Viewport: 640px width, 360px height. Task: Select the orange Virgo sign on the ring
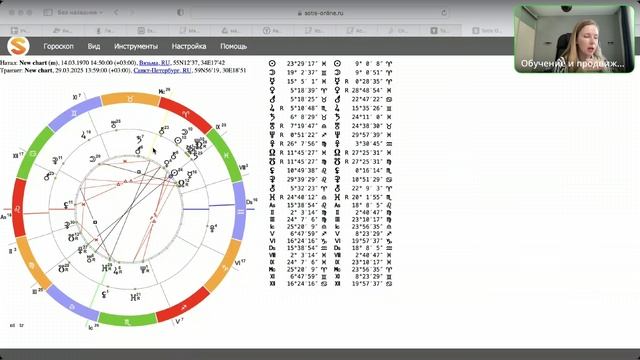pos(32,265)
